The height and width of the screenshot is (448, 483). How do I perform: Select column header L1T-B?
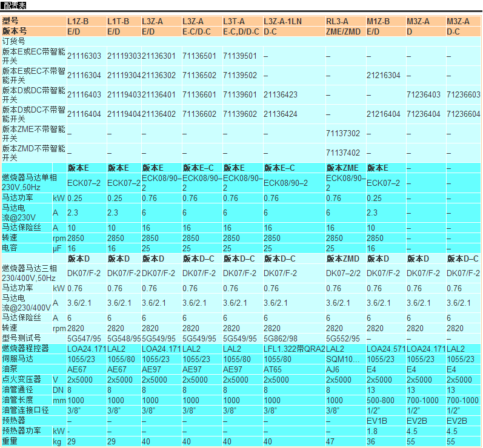tap(118, 22)
